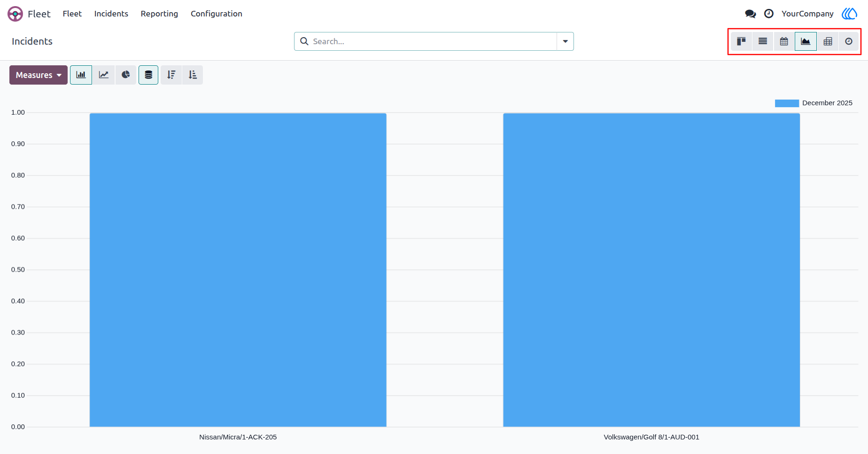Screen dimensions: 868x454
Task: Click the Incidents breadcrumb title
Action: click(x=32, y=41)
